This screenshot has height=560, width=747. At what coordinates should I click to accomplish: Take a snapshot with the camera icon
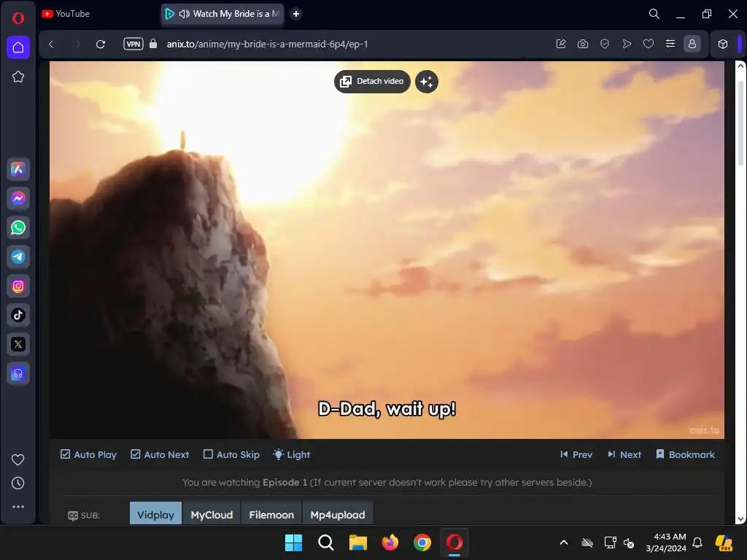click(x=583, y=44)
